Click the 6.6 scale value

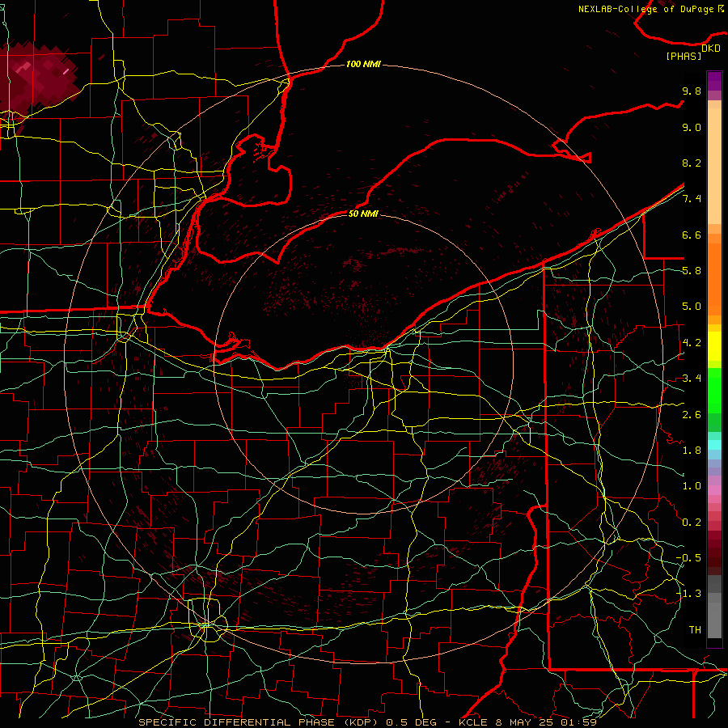click(692, 235)
